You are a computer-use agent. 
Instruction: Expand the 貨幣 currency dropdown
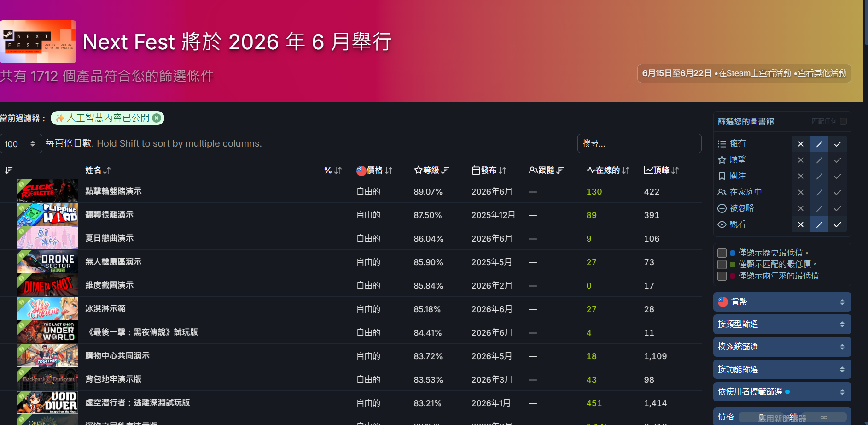tap(782, 302)
